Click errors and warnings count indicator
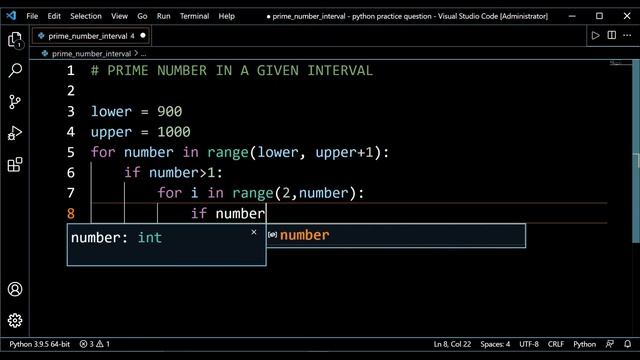Viewport: 640px width, 360px height. pos(95,344)
